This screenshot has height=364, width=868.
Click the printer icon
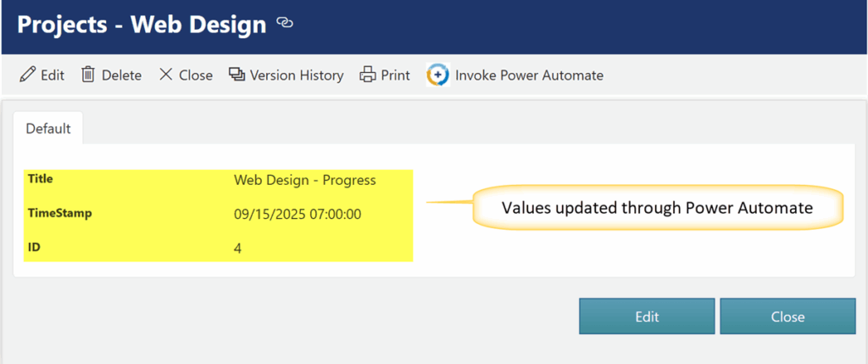click(x=368, y=75)
